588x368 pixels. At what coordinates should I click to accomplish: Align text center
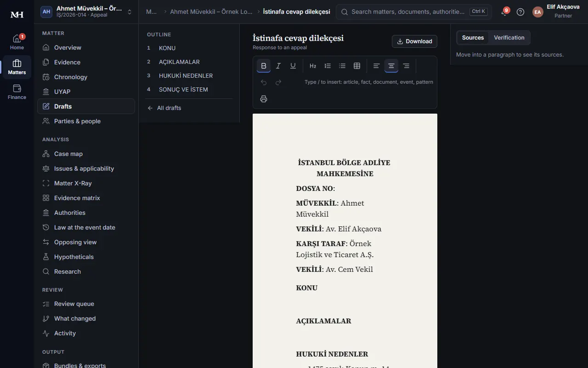[x=391, y=66]
